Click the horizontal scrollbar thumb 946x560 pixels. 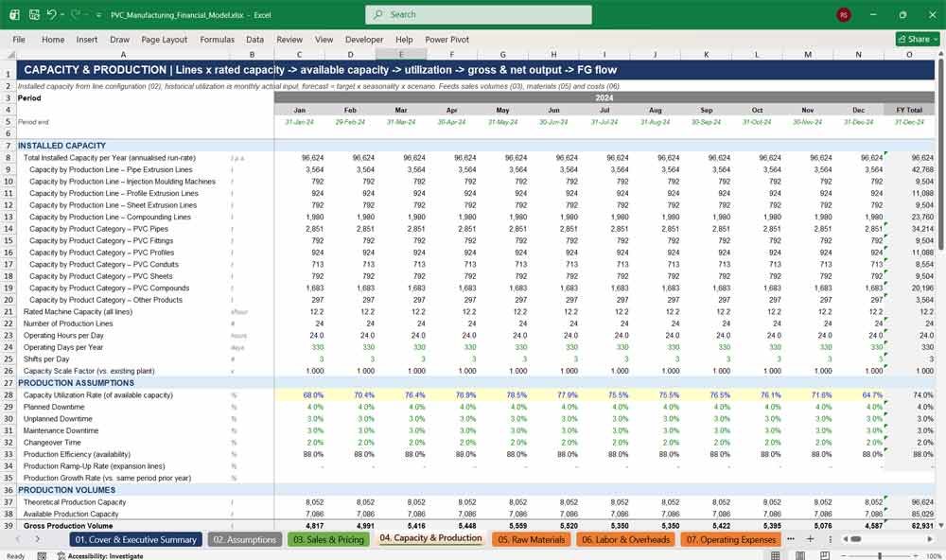856,539
